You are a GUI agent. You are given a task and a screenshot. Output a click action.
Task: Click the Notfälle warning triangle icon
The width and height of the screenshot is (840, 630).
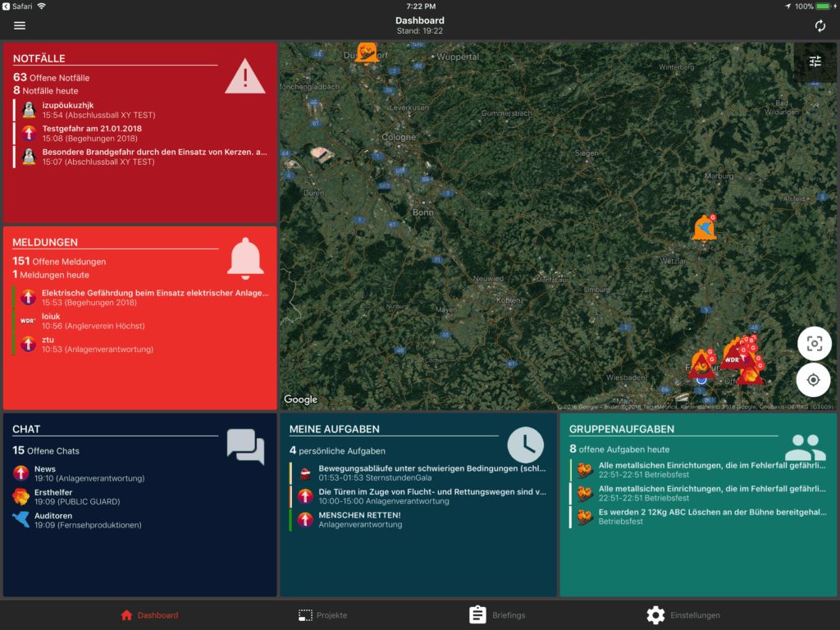(x=245, y=76)
